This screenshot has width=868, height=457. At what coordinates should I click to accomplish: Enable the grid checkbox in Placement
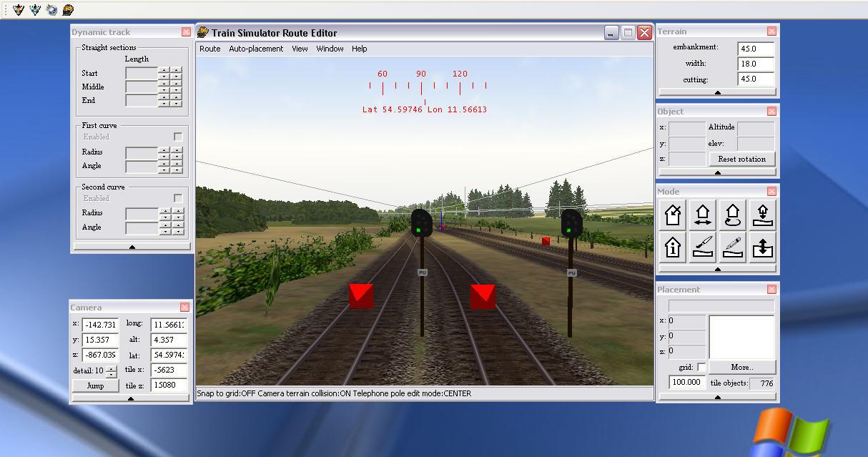(x=701, y=368)
